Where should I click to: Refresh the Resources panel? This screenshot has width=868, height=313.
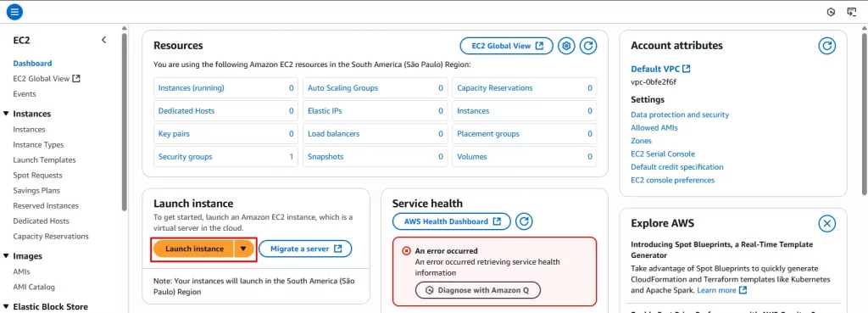pyautogui.click(x=588, y=46)
